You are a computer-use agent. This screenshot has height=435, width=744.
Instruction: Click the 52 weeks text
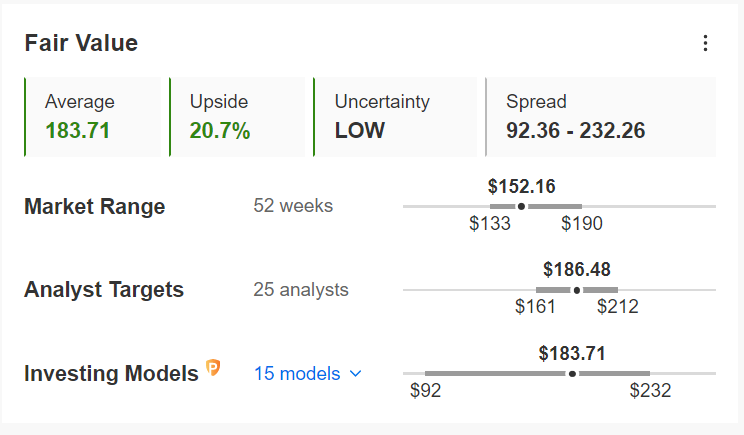293,206
